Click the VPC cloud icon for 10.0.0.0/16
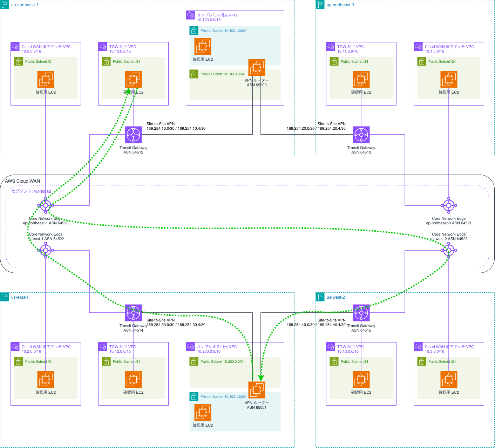495x448 pixels. (15, 47)
